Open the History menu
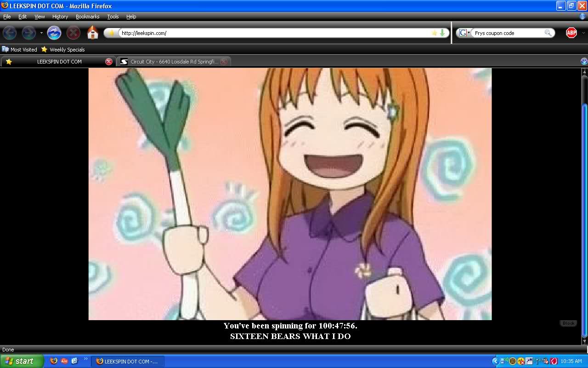The width and height of the screenshot is (588, 368). (x=60, y=17)
